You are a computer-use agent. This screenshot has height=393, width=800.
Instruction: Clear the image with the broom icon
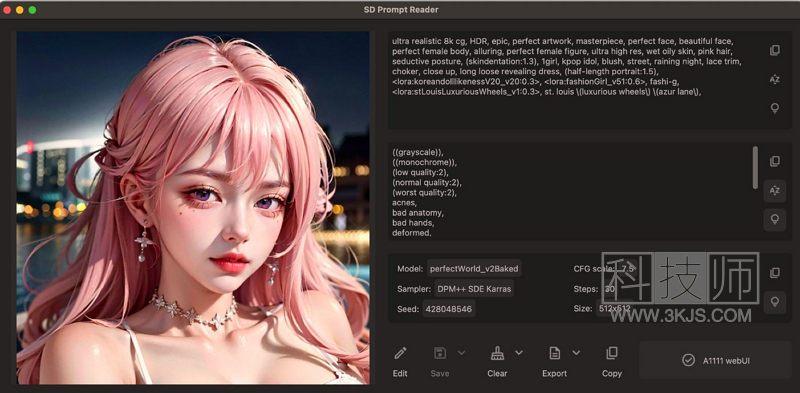click(497, 353)
